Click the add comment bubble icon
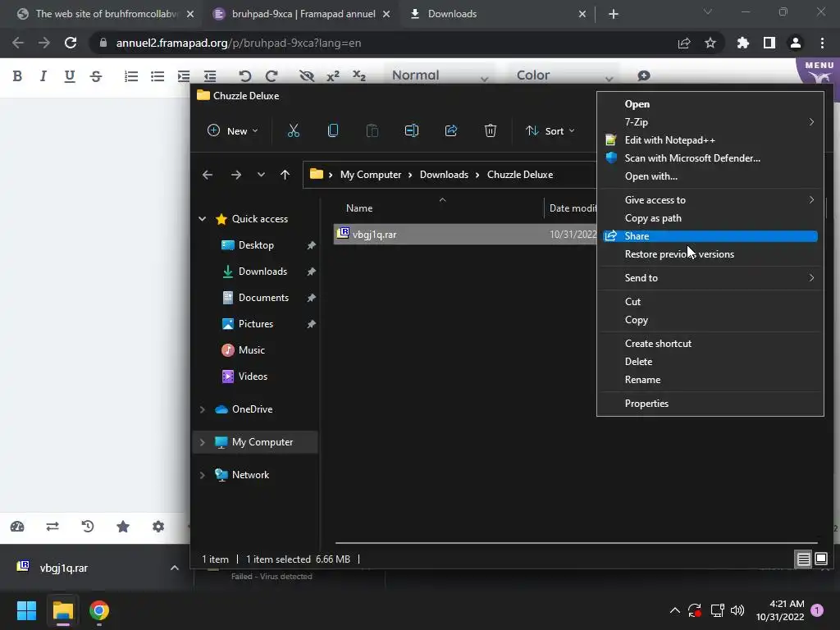The width and height of the screenshot is (840, 630). point(644,76)
